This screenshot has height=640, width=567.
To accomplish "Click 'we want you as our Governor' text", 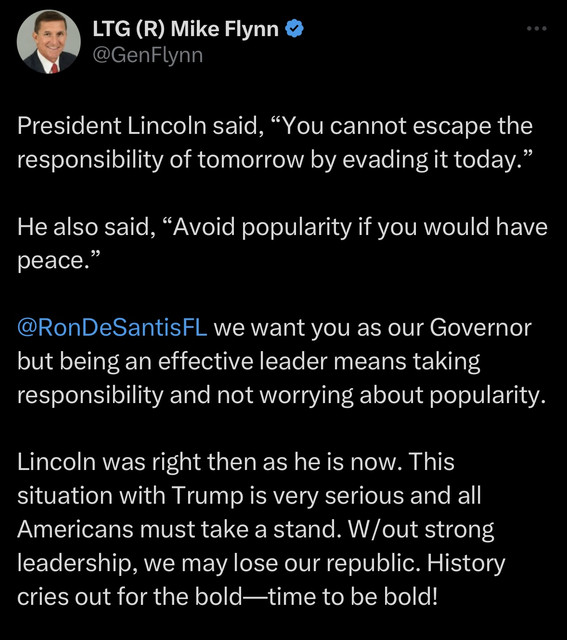I will pos(373,328).
